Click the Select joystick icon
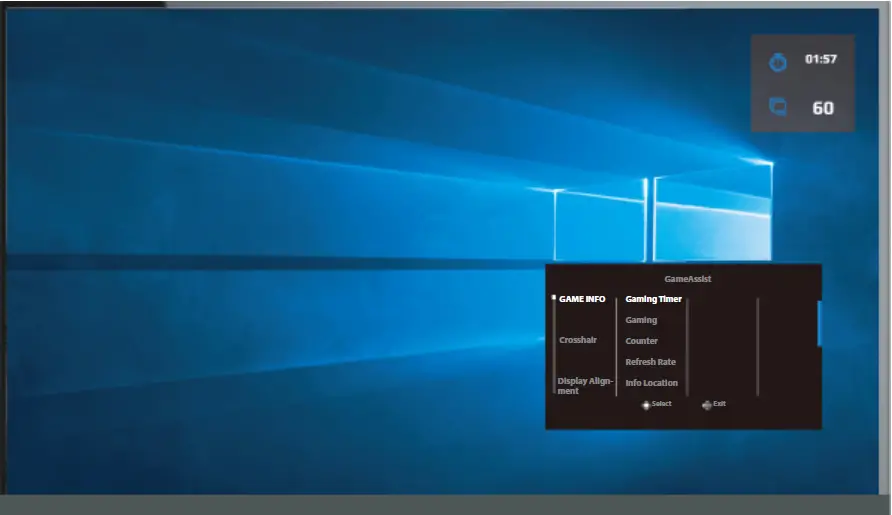The height and width of the screenshot is (515, 892). click(x=646, y=405)
